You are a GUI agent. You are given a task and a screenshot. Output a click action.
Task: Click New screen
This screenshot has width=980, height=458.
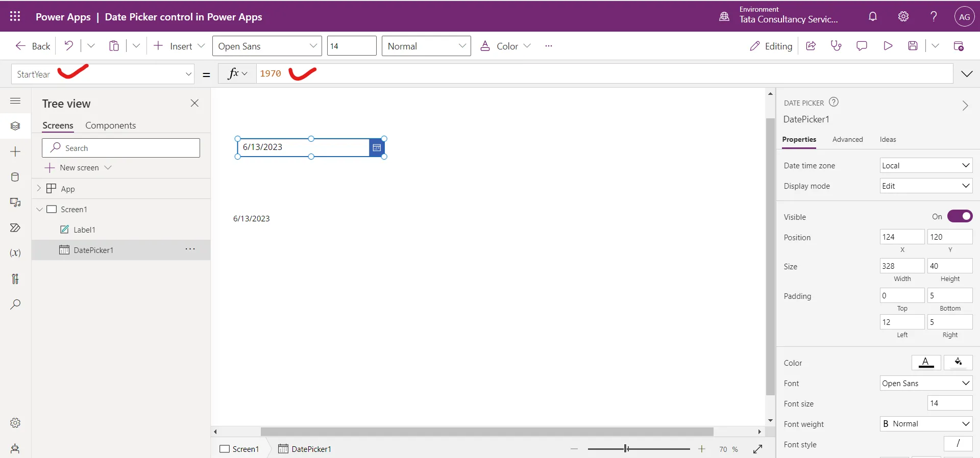pyautogui.click(x=78, y=167)
